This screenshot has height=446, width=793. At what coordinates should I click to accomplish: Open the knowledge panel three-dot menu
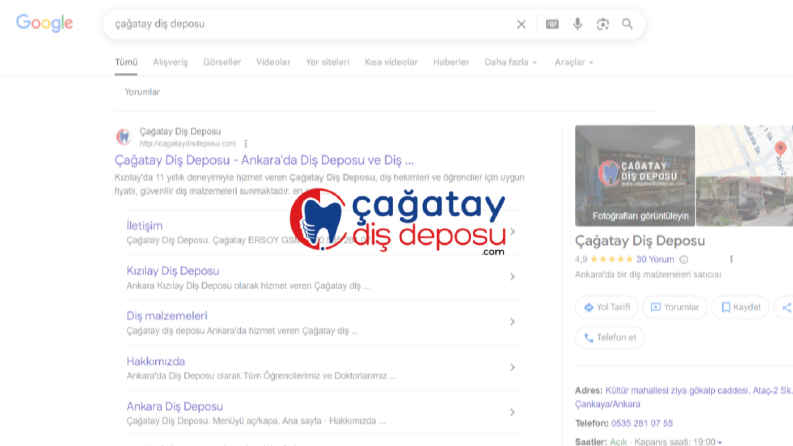731,259
